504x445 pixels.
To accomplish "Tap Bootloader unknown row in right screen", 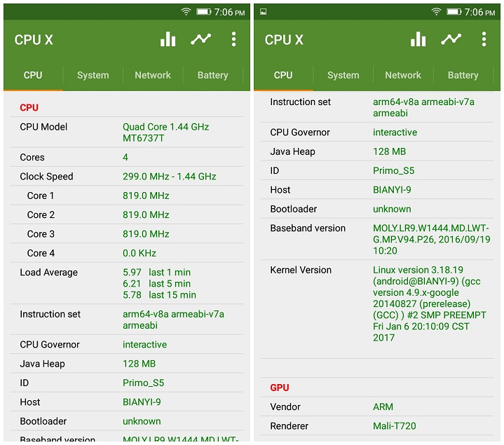I will (x=377, y=209).
